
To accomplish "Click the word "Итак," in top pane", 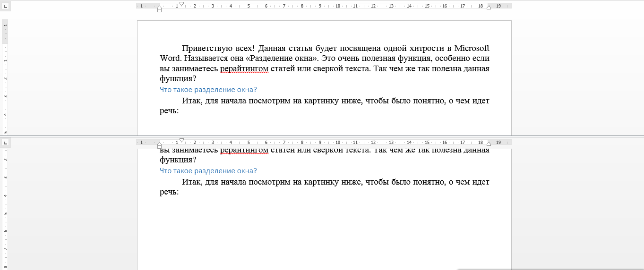I will (192, 101).
